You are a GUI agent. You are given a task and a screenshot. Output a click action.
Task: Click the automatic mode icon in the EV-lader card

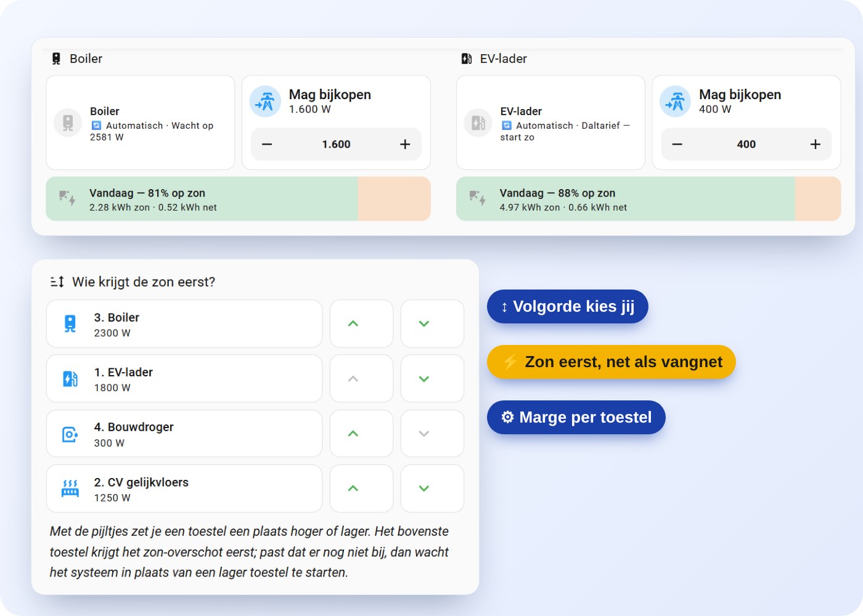(507, 126)
